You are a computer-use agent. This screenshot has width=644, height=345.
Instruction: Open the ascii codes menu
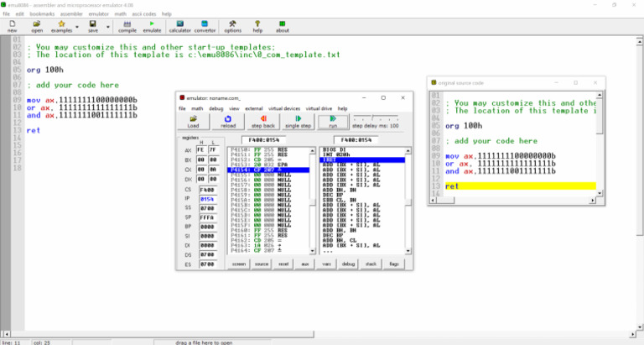coord(143,14)
